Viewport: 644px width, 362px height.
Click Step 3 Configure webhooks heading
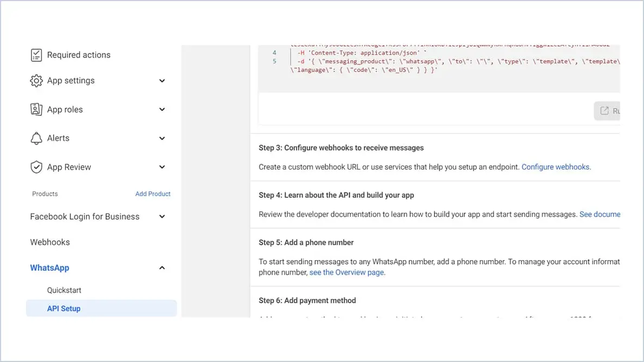pyautogui.click(x=341, y=148)
